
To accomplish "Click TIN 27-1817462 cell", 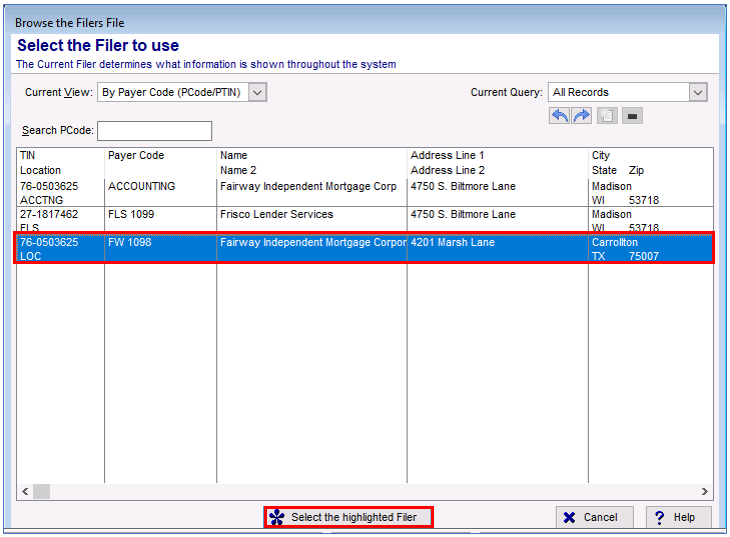I will [x=49, y=214].
